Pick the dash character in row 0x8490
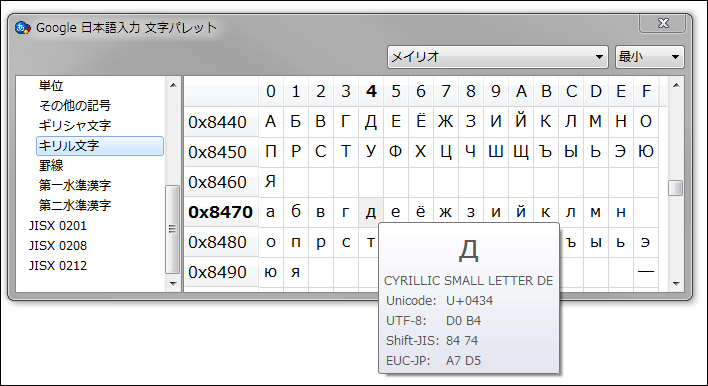This screenshot has width=708, height=386. (646, 272)
